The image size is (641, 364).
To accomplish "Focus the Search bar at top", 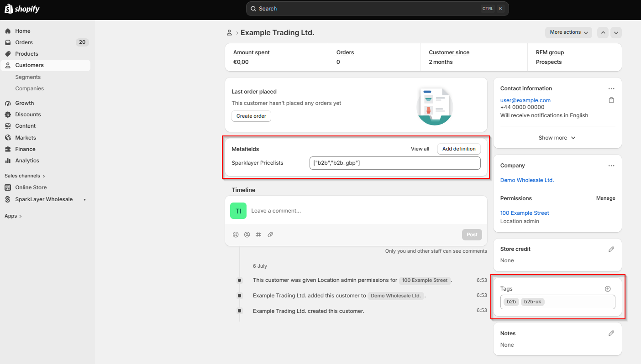I will tap(378, 9).
